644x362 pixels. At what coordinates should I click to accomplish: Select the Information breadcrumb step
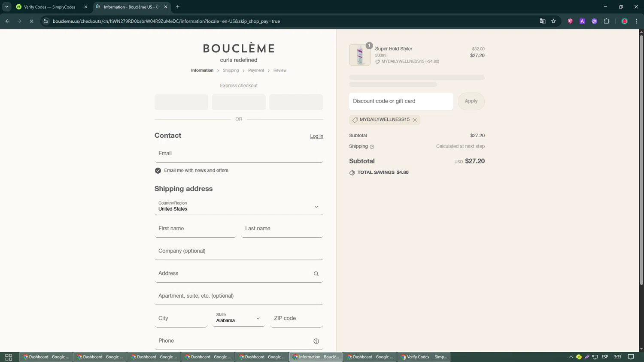coord(202,70)
